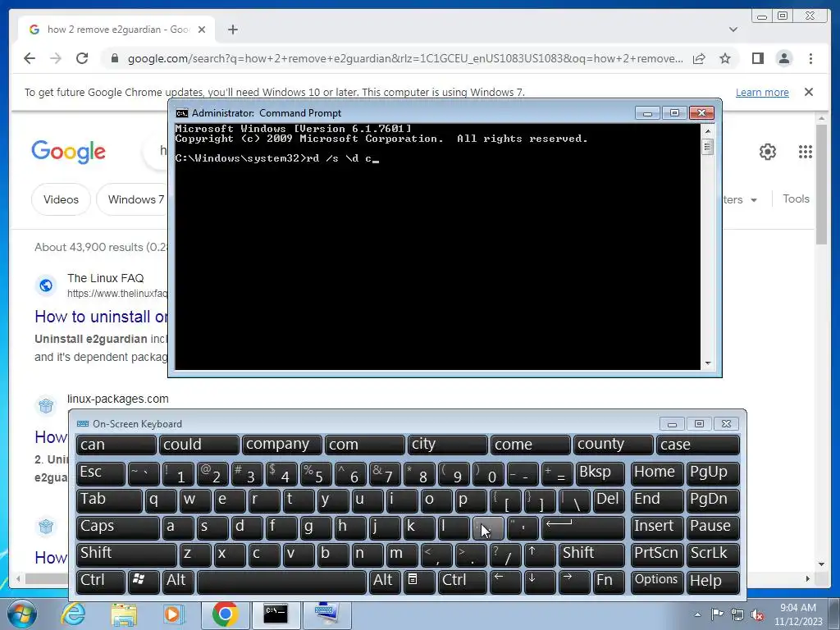Click inside the Command Prompt console area
The width and height of the screenshot is (840, 630).
(437, 246)
